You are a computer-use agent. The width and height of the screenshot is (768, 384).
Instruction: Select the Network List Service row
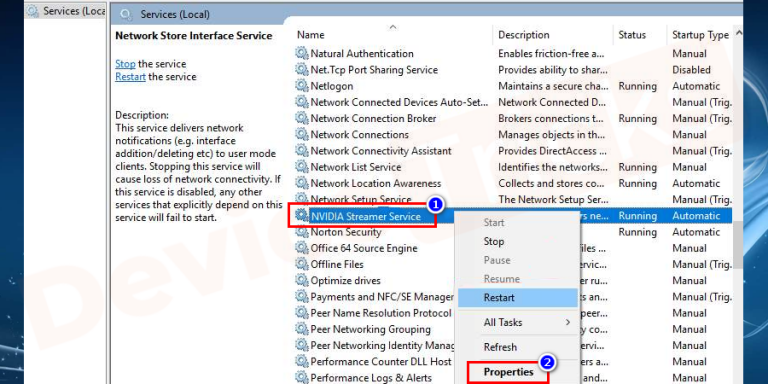[x=513, y=167]
